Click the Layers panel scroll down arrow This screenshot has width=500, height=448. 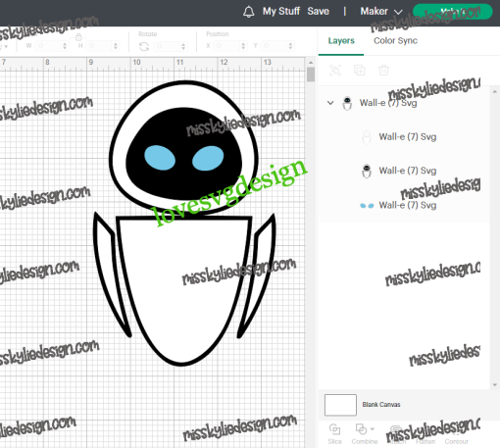pyautogui.click(x=494, y=385)
